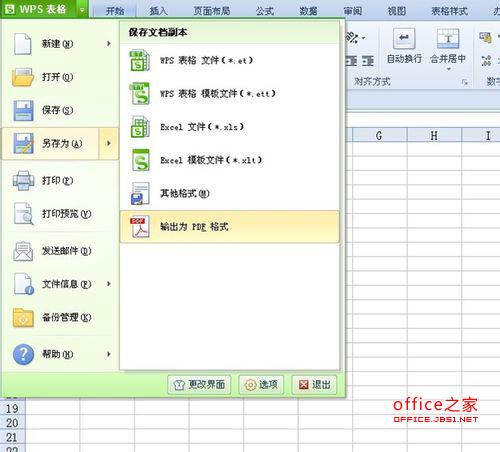Select column H header

coord(434,135)
